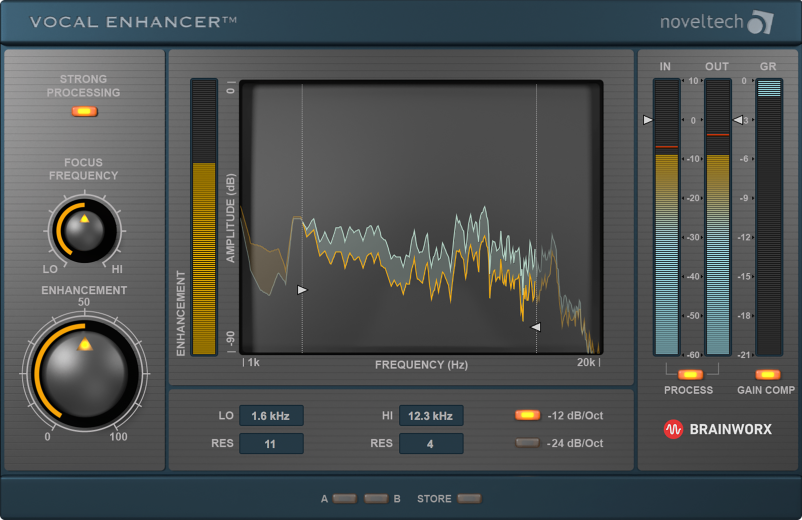The image size is (802, 520).
Task: Click the OUT level triangle marker
Action: (738, 120)
